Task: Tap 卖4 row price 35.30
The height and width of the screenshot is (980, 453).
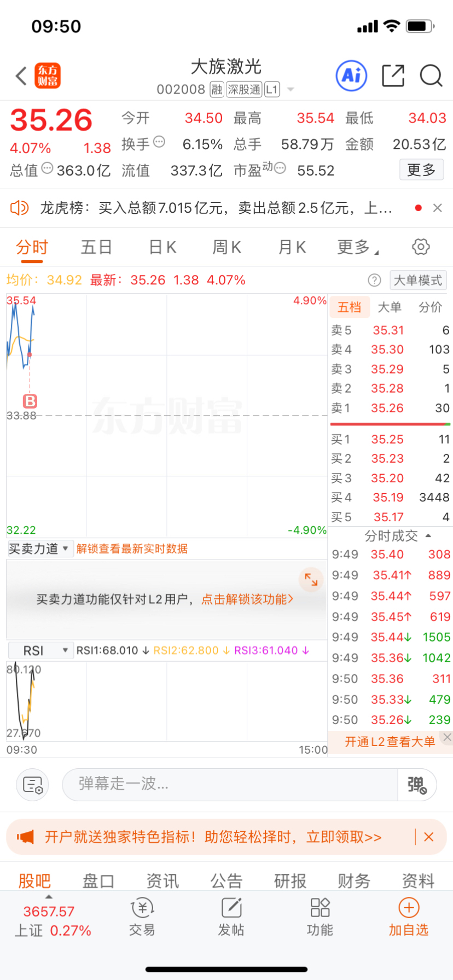Action: [387, 349]
